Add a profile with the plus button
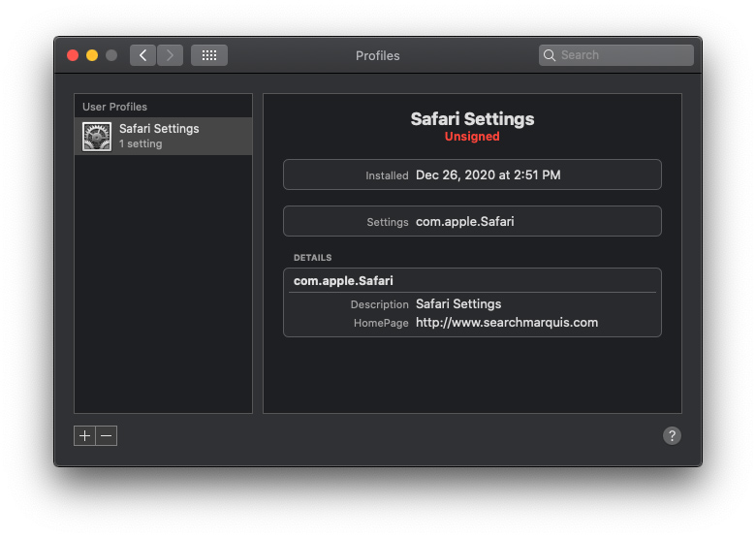 coord(85,436)
